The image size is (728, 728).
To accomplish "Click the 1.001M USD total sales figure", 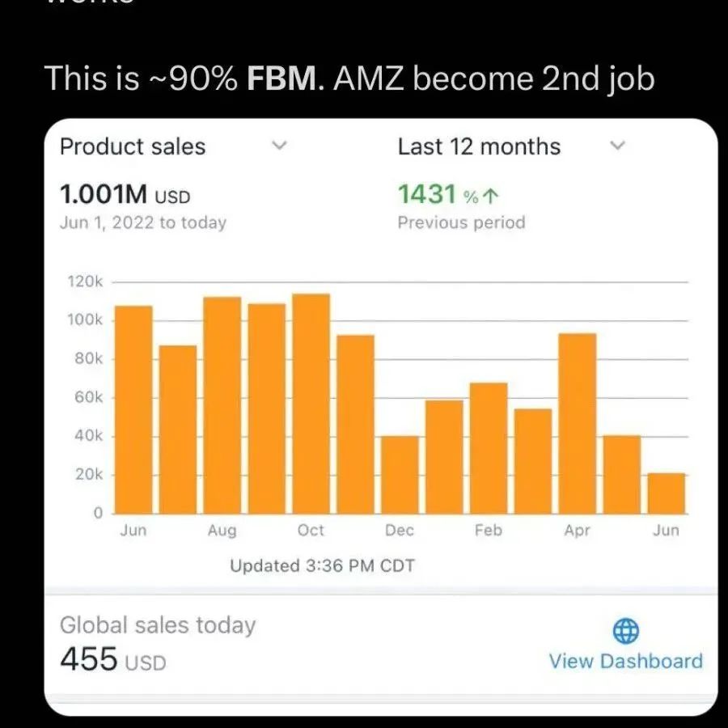I will 125,195.
